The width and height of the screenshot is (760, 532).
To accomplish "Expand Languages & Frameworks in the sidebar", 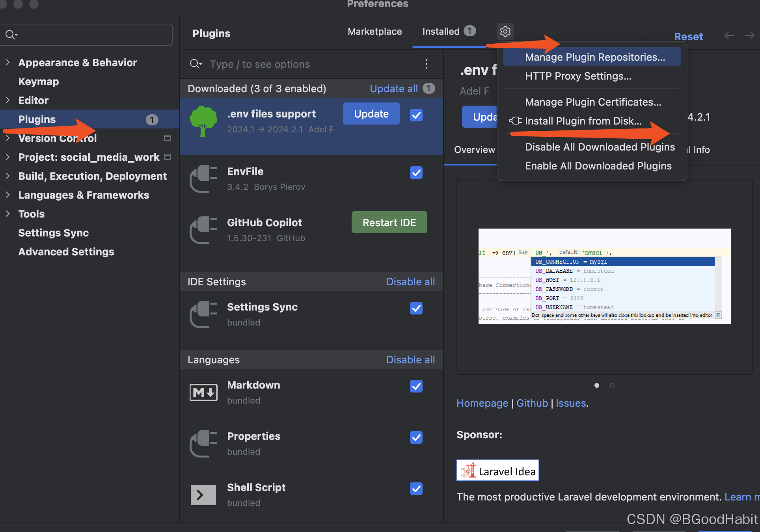I will (7, 195).
